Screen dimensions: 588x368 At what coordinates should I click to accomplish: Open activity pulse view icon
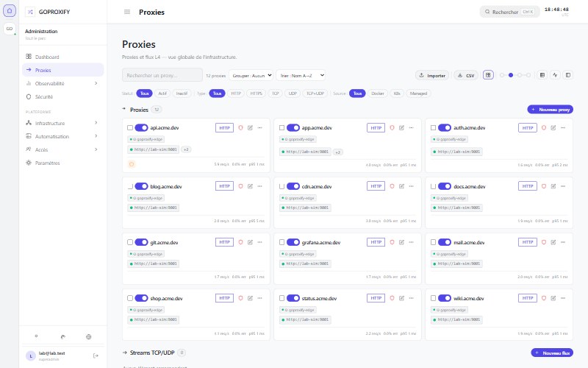pyautogui.click(x=555, y=75)
